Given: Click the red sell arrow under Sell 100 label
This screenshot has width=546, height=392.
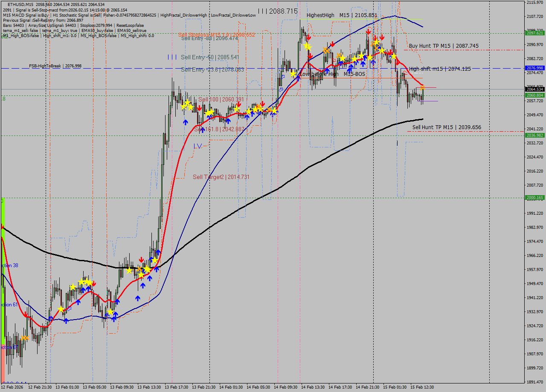Looking at the screenshot, I should coord(199,108).
